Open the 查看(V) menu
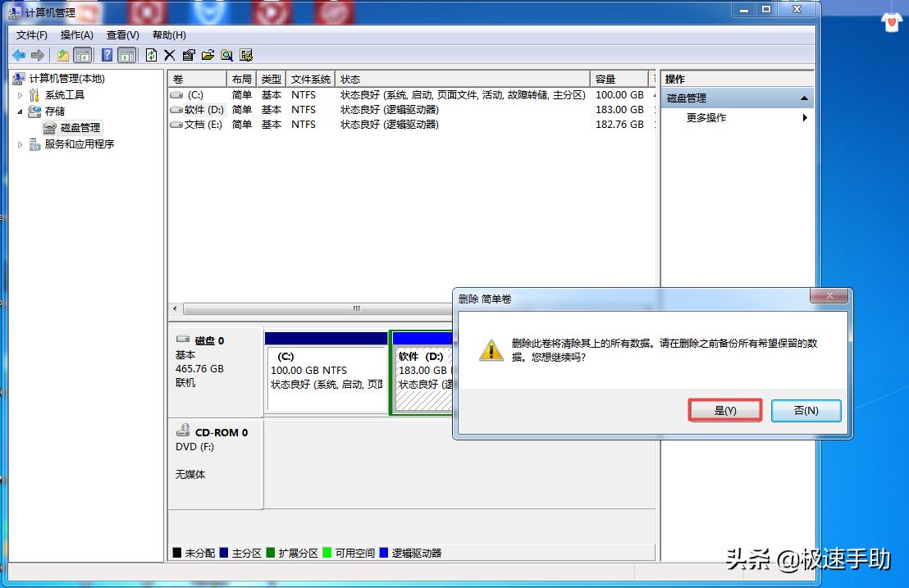This screenshot has height=588, width=909. coord(121,35)
